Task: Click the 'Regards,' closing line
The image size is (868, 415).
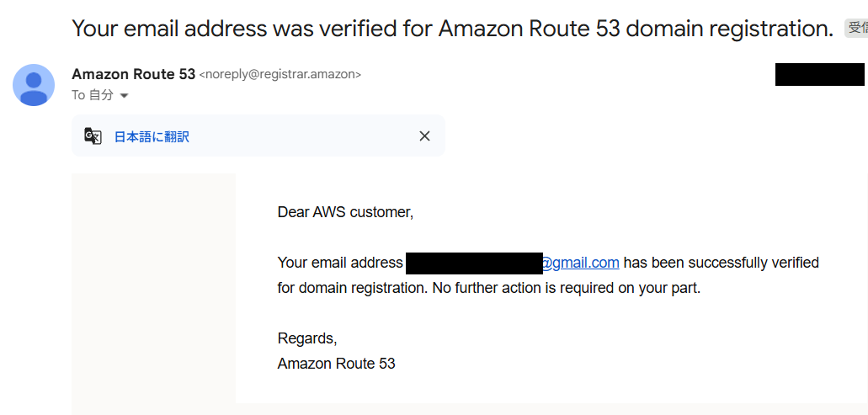Action: pyautogui.click(x=307, y=338)
